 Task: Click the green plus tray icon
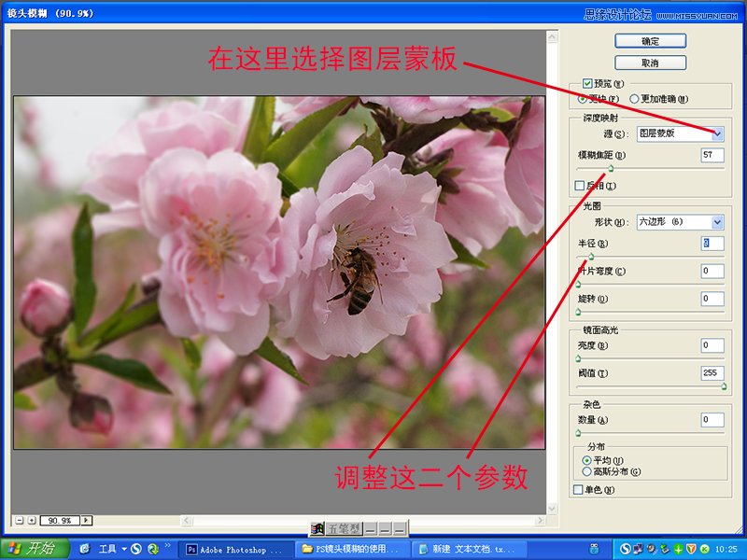pos(678,549)
